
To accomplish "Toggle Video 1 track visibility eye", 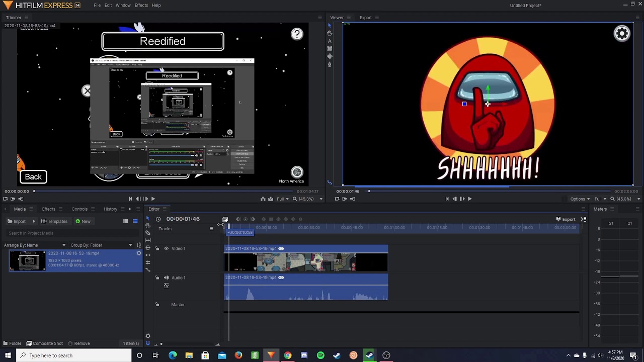I will click(166, 248).
